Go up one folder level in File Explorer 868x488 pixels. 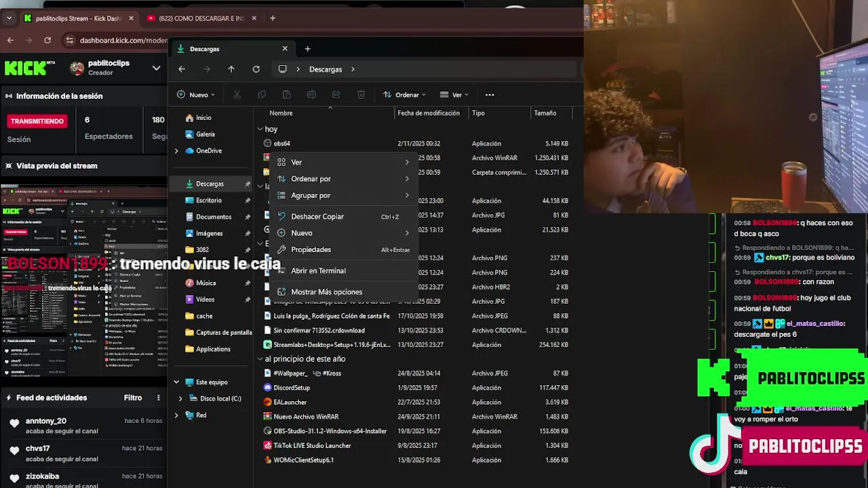(231, 69)
